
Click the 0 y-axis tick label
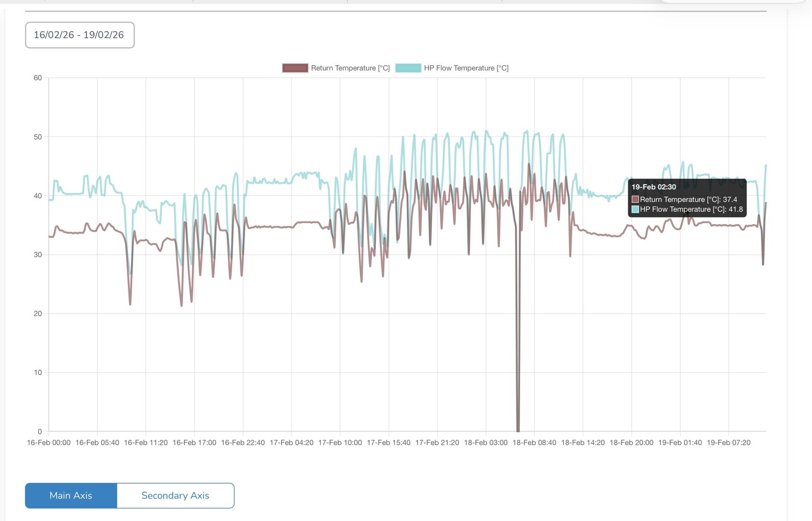pyautogui.click(x=40, y=431)
